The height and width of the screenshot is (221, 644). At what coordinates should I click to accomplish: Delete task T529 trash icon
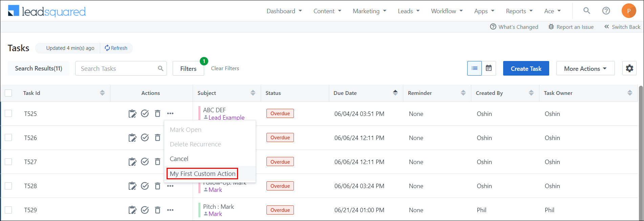pos(157,210)
